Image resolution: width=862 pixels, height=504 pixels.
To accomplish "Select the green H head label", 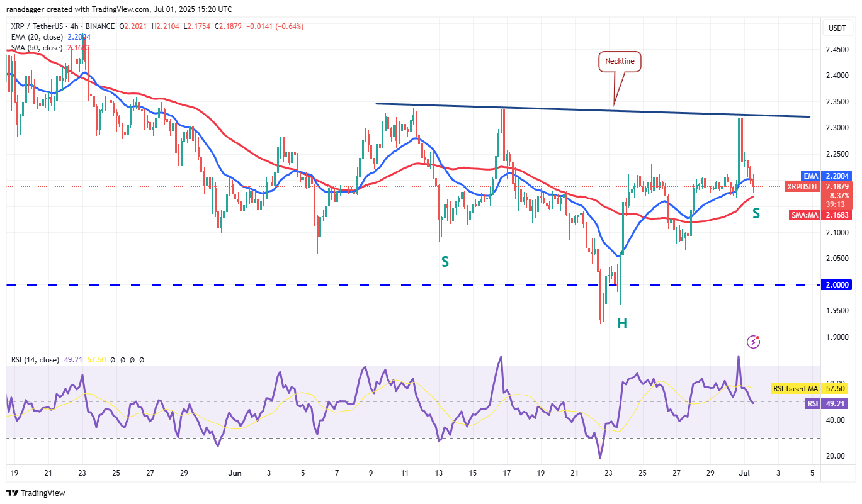I will tap(621, 324).
